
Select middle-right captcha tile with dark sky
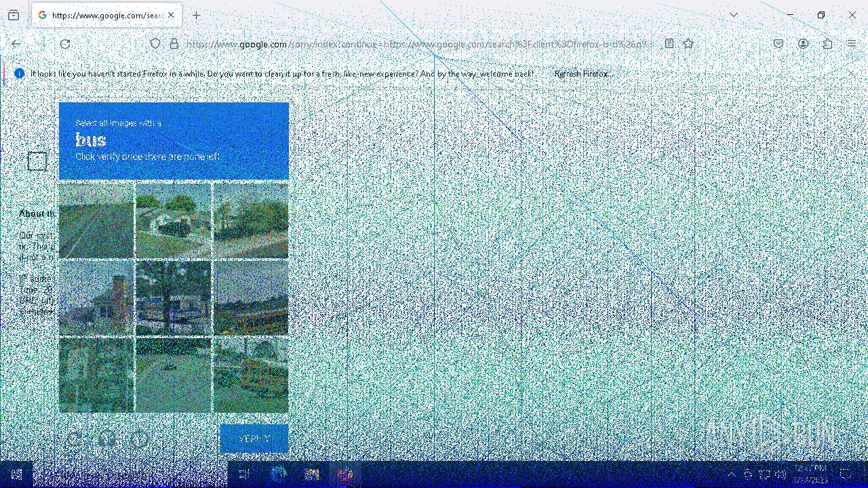pyautogui.click(x=251, y=298)
